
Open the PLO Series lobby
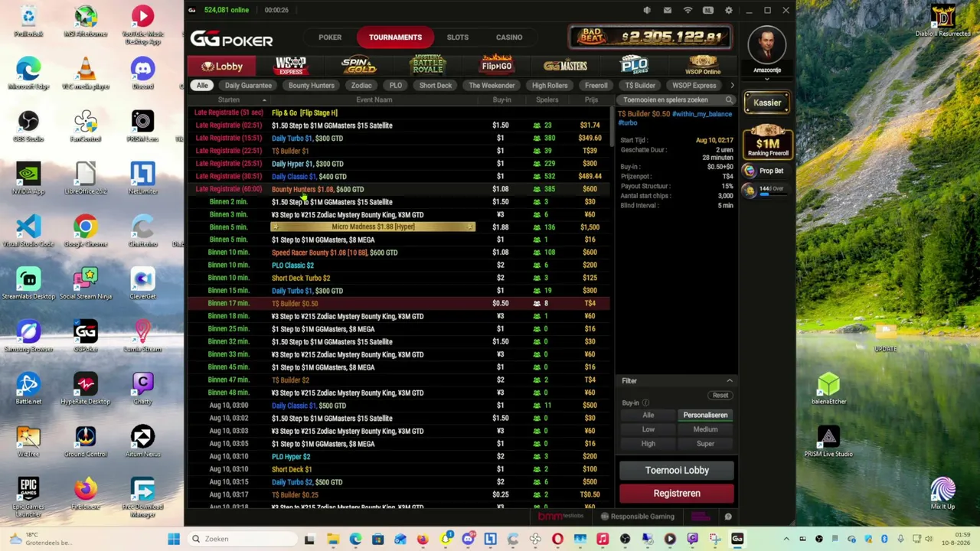pos(634,66)
